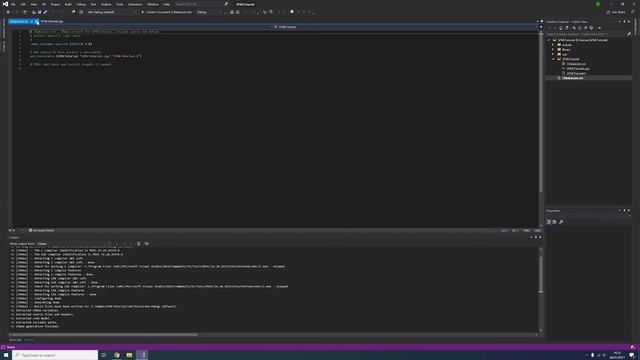Open the View menu

[33, 4]
